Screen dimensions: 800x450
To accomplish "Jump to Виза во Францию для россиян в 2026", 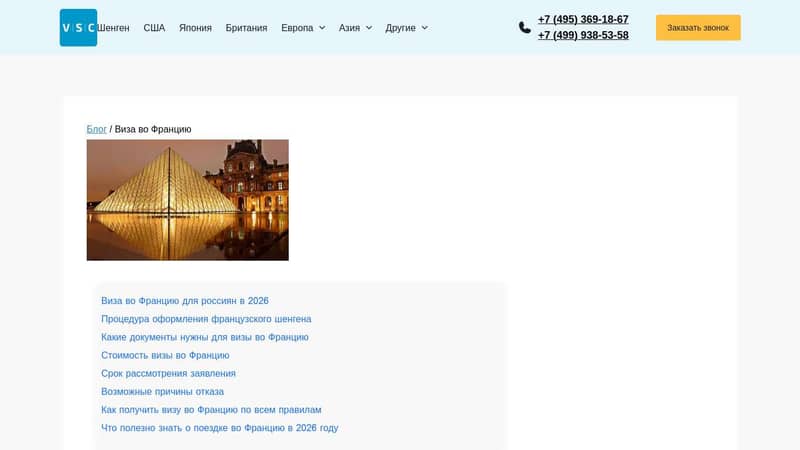I will (185, 301).
